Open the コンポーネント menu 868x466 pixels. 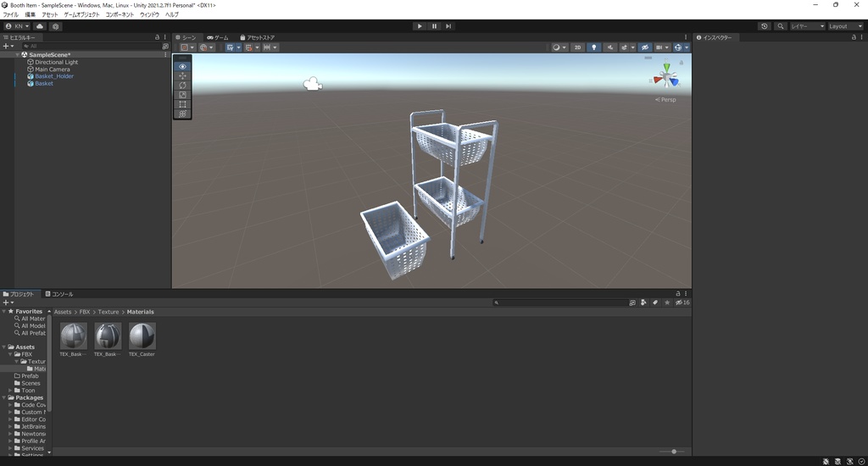(120, 14)
